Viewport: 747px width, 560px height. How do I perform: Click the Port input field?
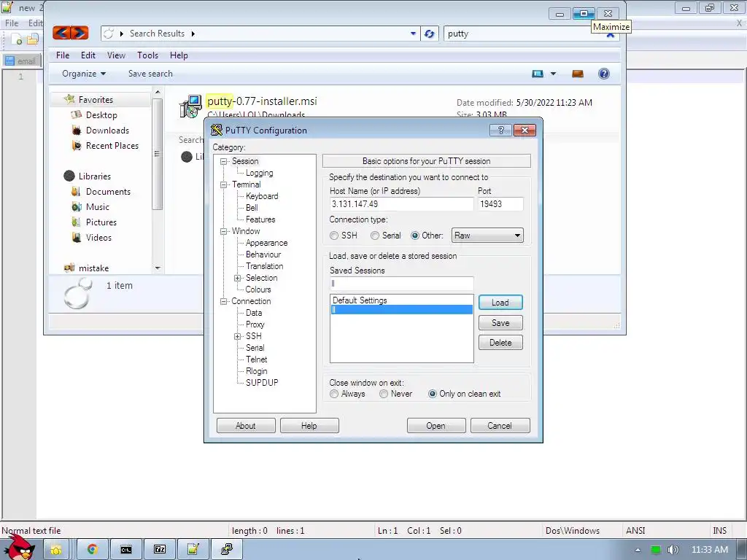click(x=500, y=204)
